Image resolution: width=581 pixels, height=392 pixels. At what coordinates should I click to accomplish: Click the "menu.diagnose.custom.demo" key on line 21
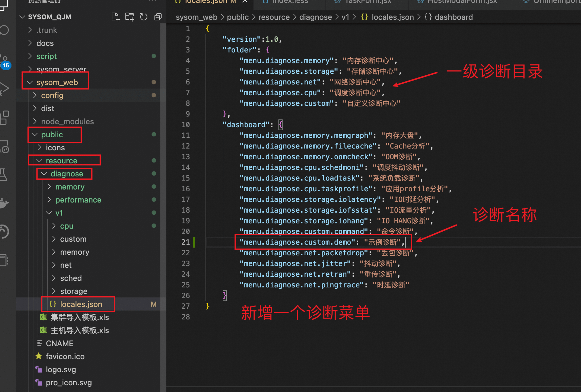point(297,242)
